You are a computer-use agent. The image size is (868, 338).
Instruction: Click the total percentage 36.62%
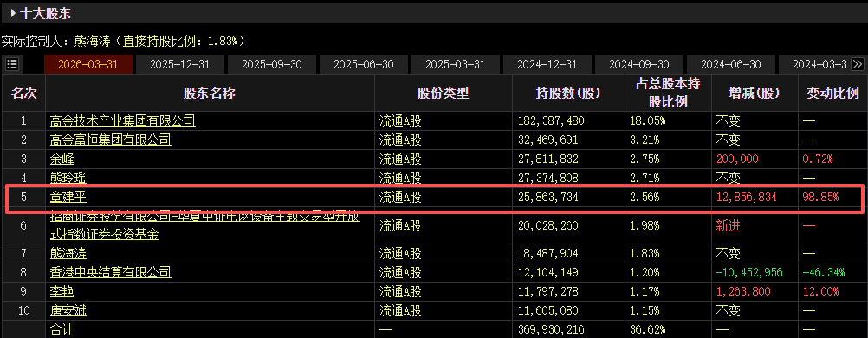[648, 330]
